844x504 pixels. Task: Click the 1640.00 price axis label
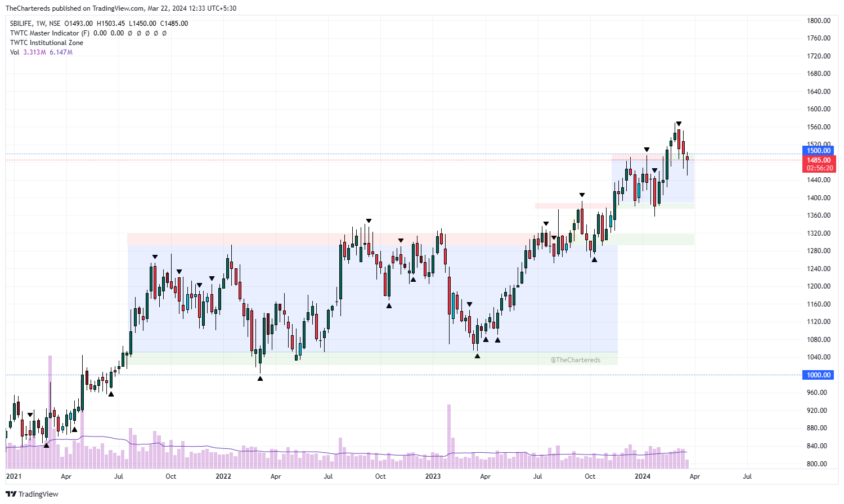point(819,92)
